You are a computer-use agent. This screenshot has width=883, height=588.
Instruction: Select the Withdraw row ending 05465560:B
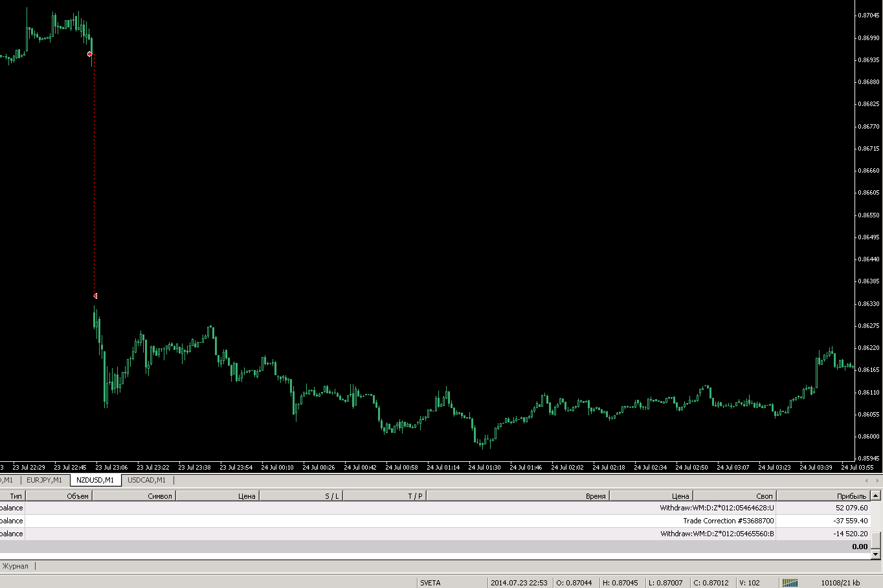[x=435, y=534]
